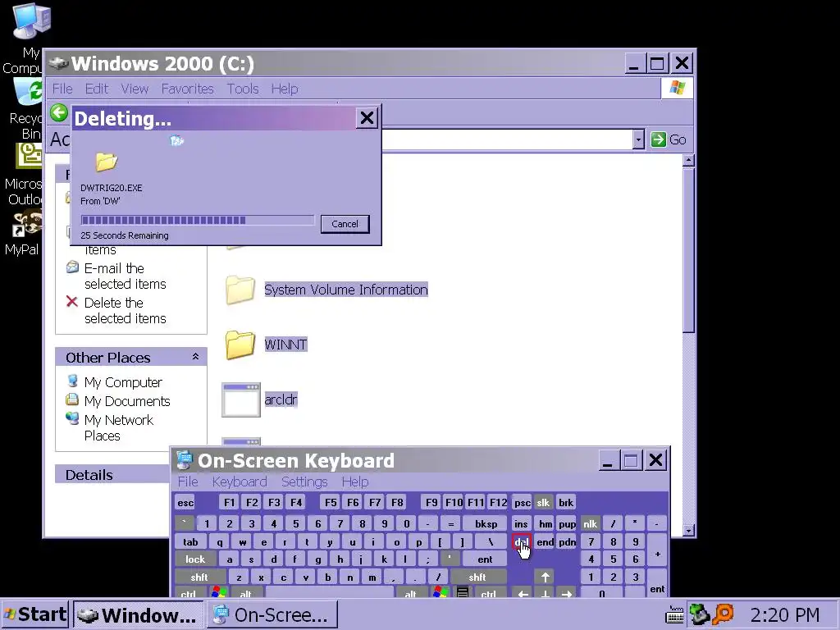Click the drive icon in Explorer title bar
The image size is (840, 630).
point(58,63)
